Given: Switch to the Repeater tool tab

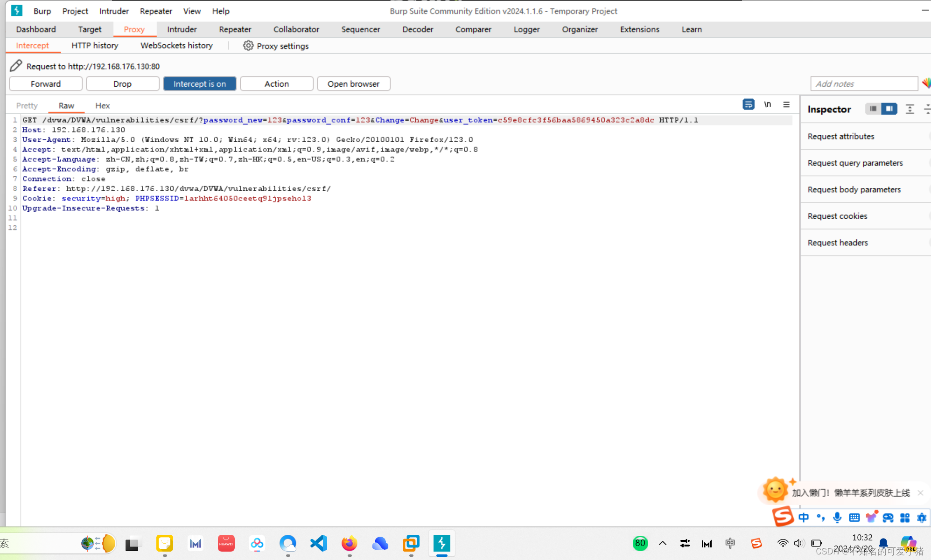Looking at the screenshot, I should (x=235, y=29).
